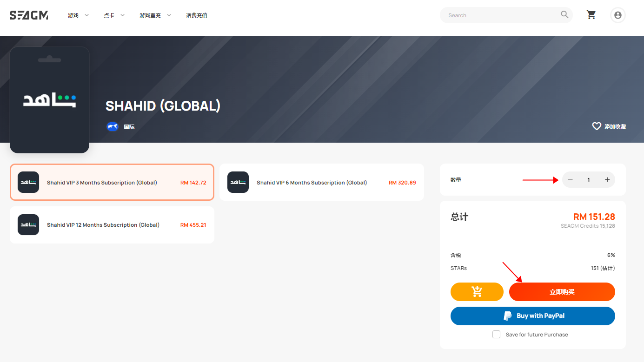644x362 pixels.
Task: Click the globe region icon
Action: pos(113,126)
